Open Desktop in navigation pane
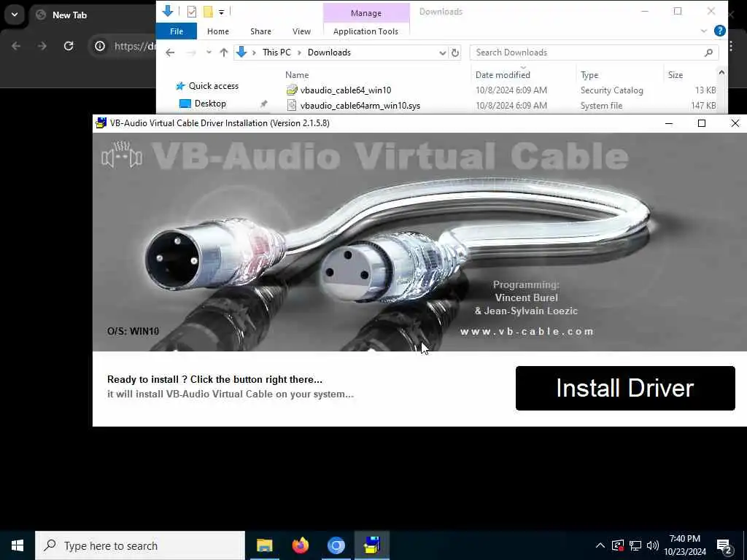 tap(210, 104)
